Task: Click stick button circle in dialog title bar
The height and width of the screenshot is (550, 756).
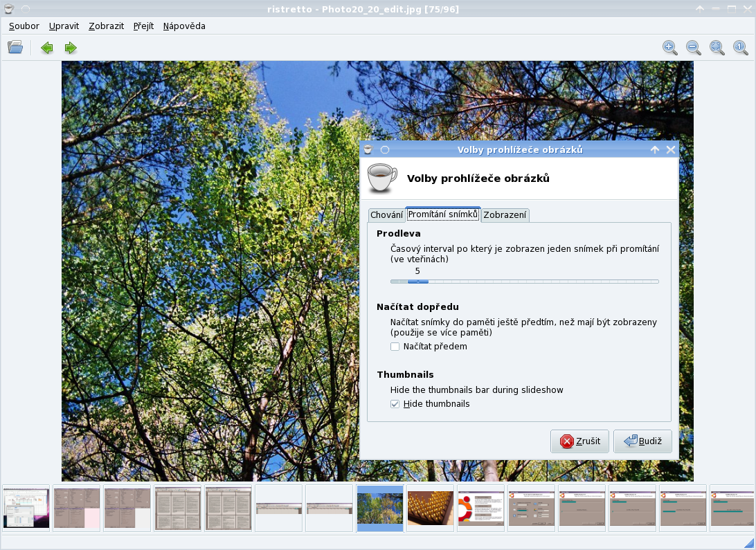Action: pos(385,150)
